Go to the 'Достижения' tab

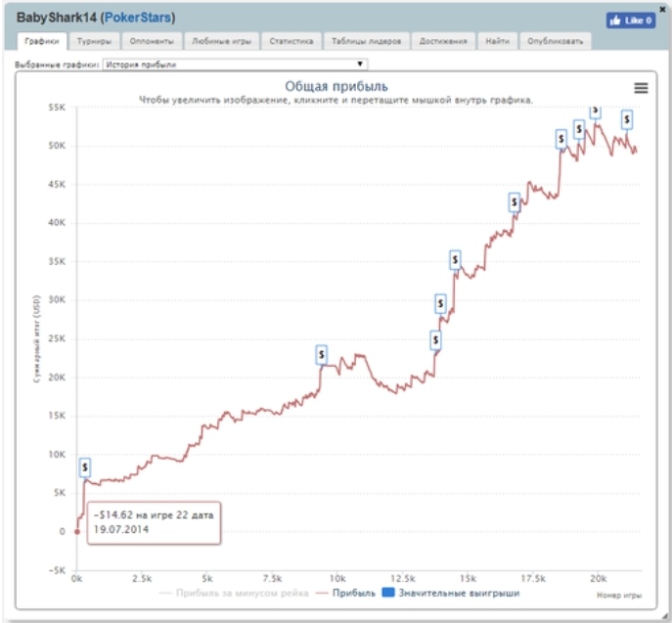click(443, 42)
